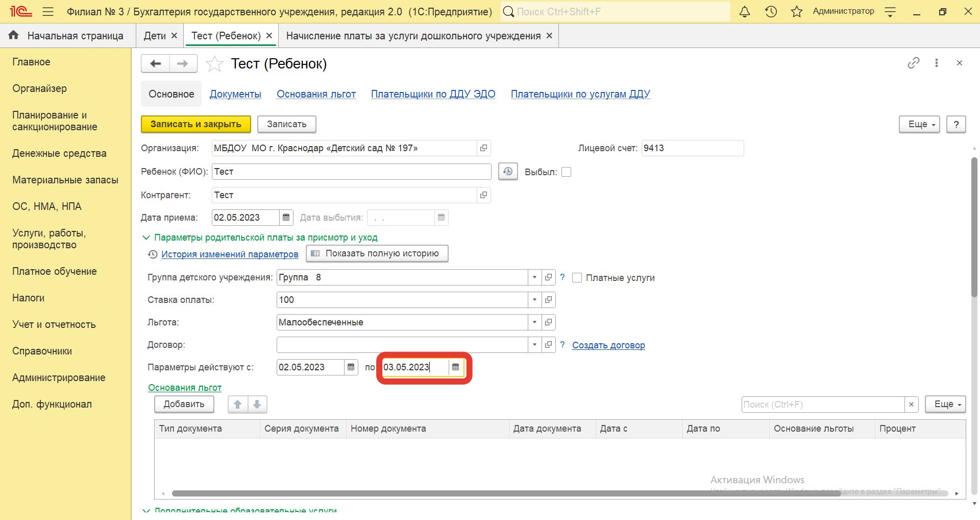Open the history clock icon in title bar
This screenshot has width=980, height=520.
click(x=771, y=12)
